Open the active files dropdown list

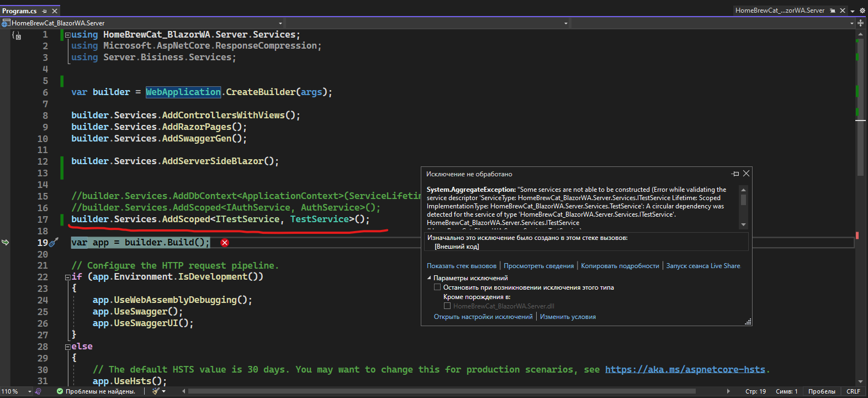click(x=853, y=11)
